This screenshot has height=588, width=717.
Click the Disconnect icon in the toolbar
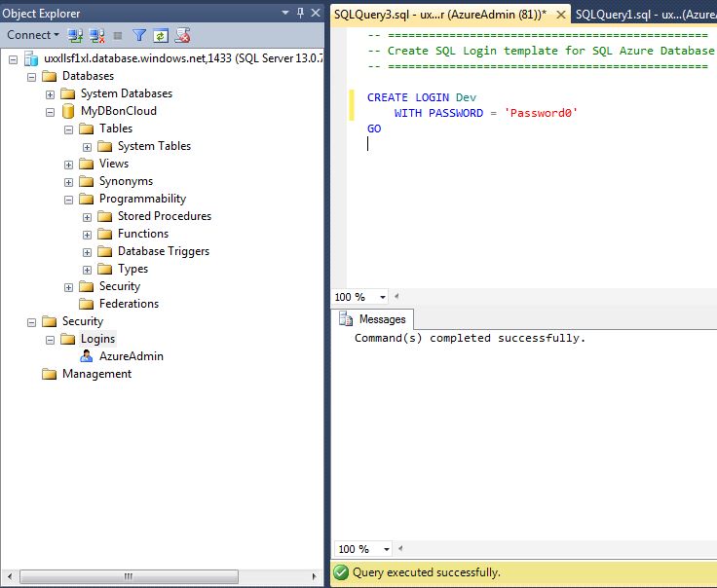(97, 35)
